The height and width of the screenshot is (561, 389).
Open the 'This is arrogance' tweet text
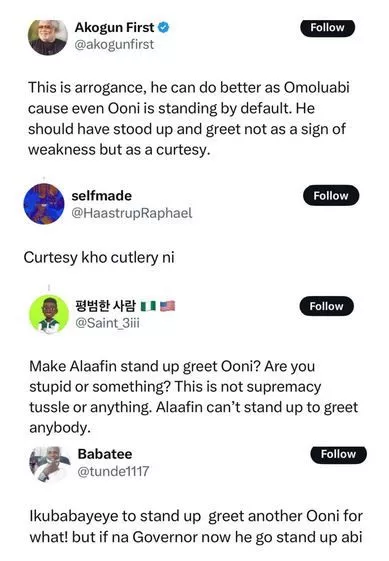point(189,118)
